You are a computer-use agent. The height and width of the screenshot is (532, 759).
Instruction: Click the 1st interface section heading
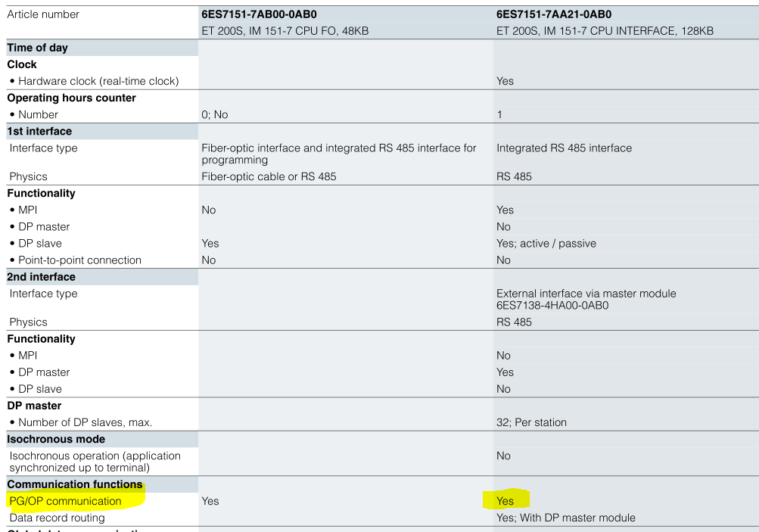pos(39,131)
